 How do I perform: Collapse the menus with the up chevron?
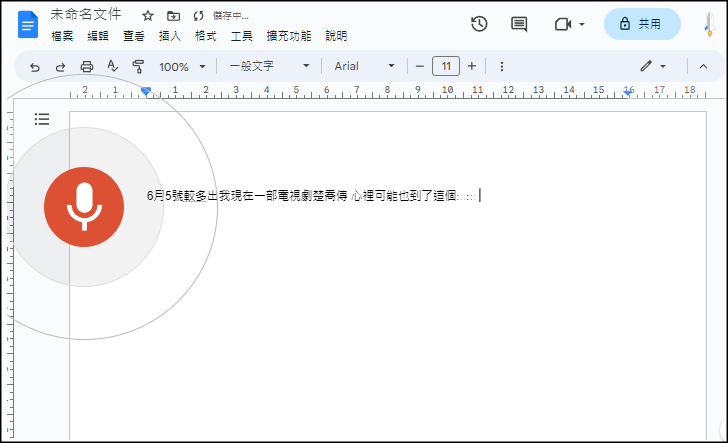[x=702, y=67]
